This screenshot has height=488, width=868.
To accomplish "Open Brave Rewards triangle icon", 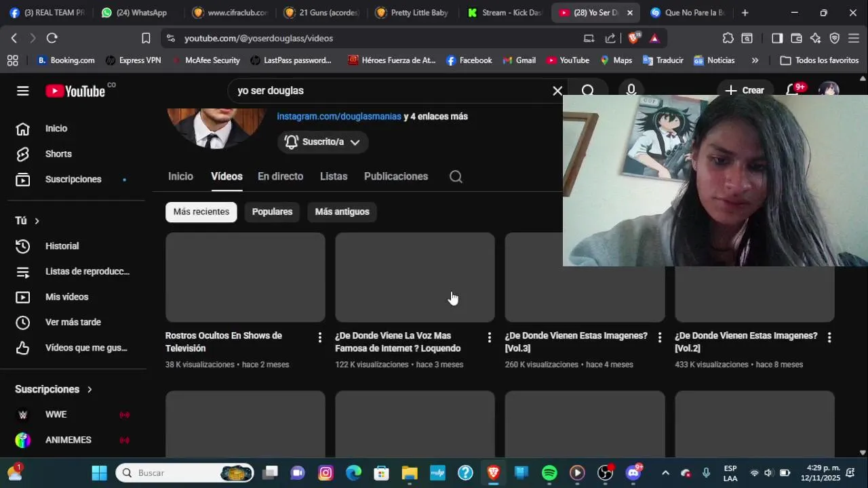I will [654, 38].
